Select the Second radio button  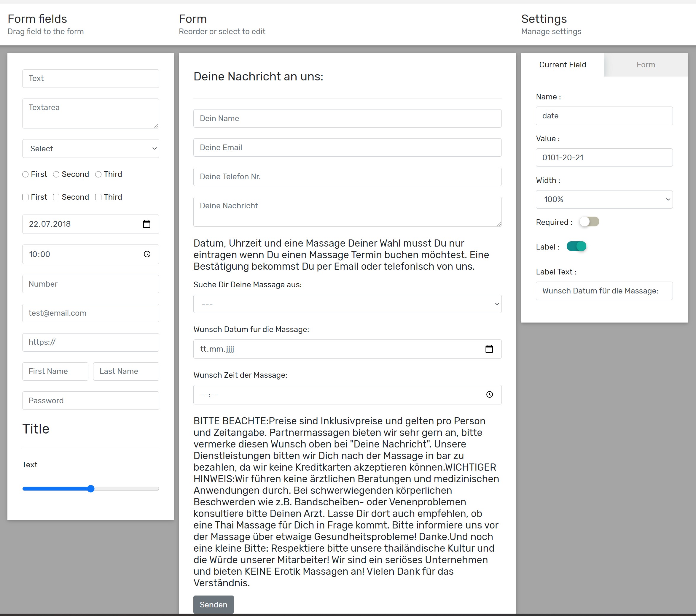(56, 174)
